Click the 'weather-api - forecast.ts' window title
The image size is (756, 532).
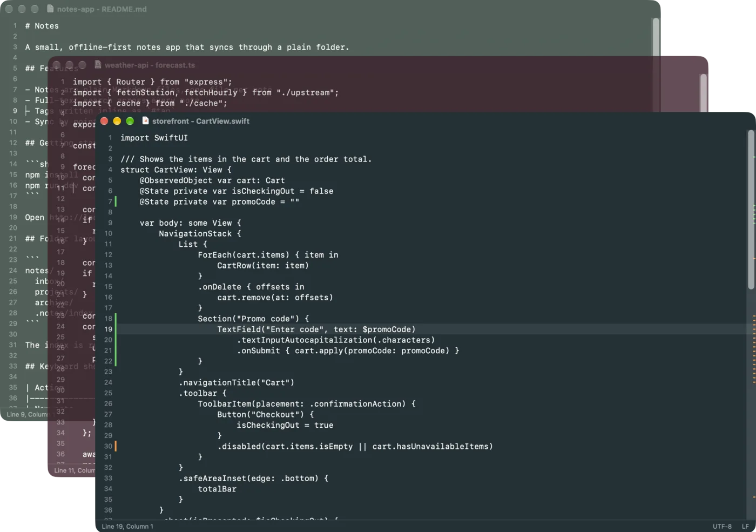pos(150,65)
